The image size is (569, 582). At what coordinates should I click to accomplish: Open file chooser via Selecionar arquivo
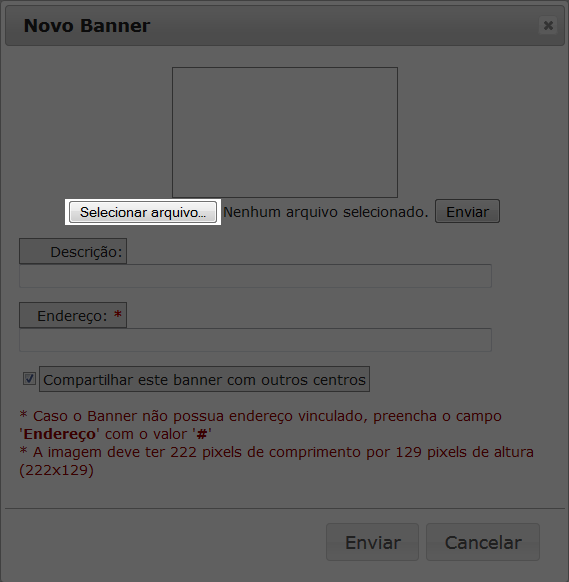click(143, 212)
